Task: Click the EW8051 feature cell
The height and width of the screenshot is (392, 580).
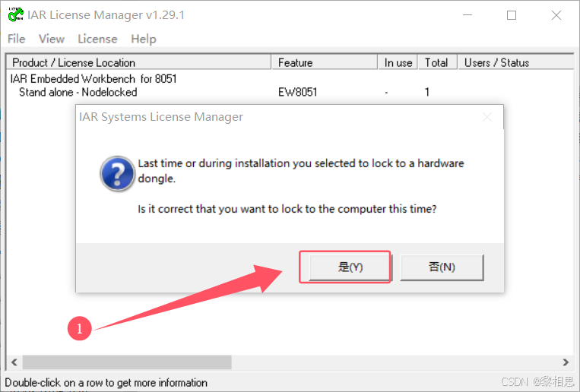Action: click(298, 92)
